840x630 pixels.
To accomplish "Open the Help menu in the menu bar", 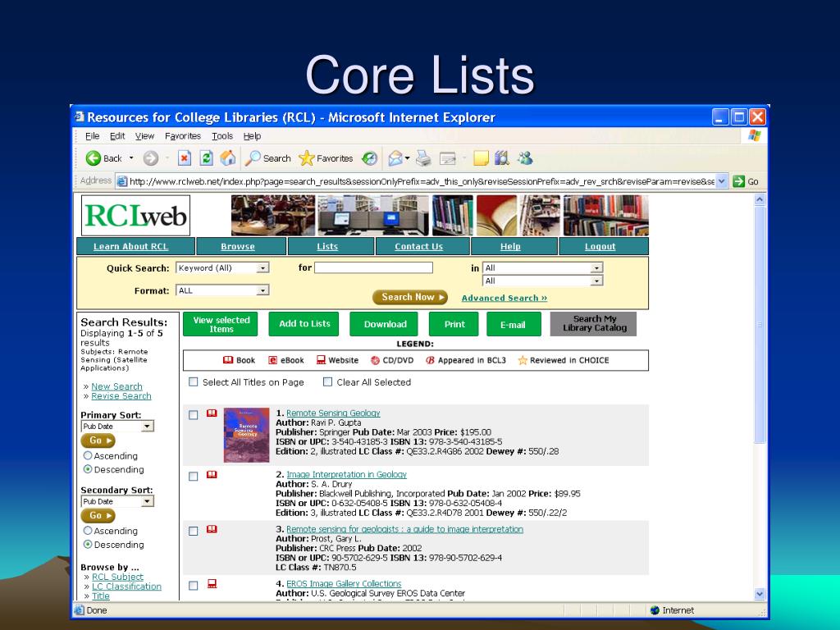I will click(x=253, y=136).
